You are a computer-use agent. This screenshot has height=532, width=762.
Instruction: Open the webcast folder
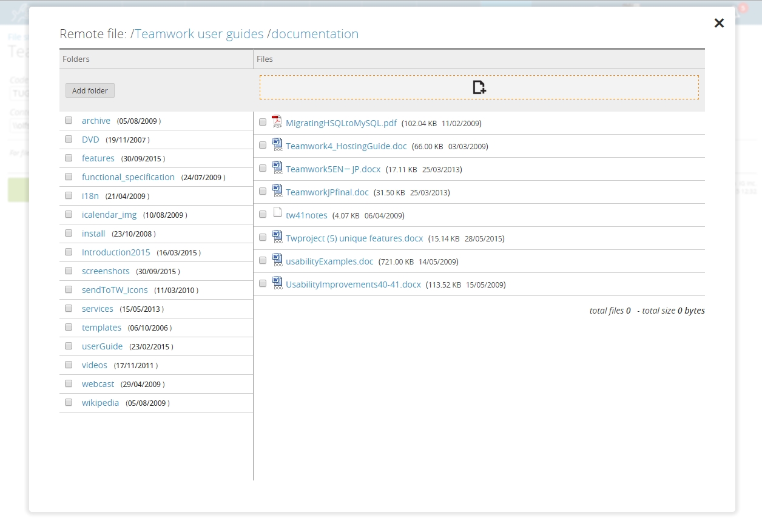pyautogui.click(x=98, y=384)
